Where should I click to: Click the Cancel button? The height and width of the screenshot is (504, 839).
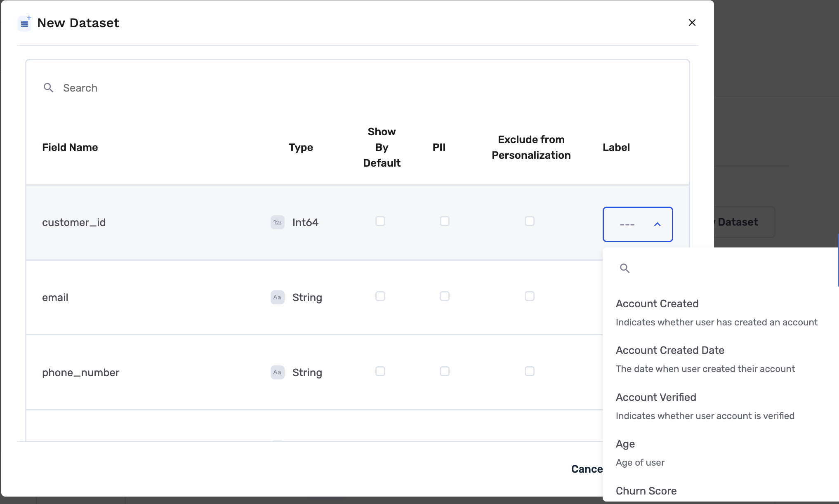[x=587, y=469]
